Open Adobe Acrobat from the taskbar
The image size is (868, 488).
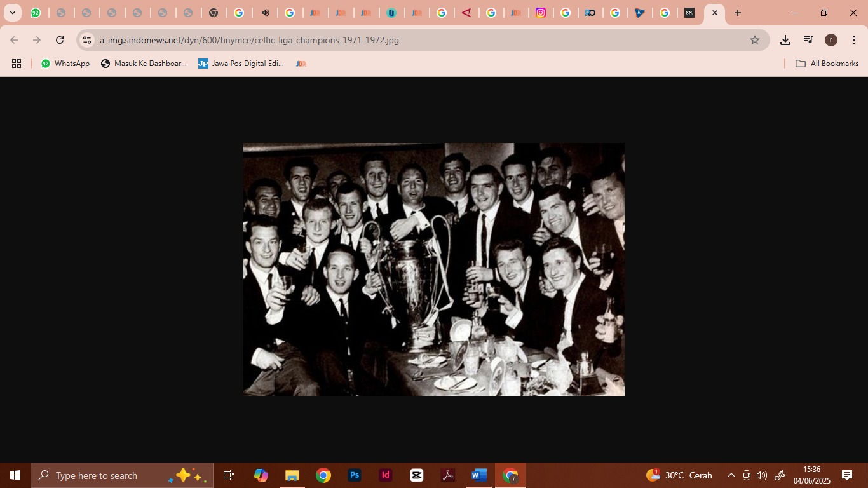pos(448,475)
